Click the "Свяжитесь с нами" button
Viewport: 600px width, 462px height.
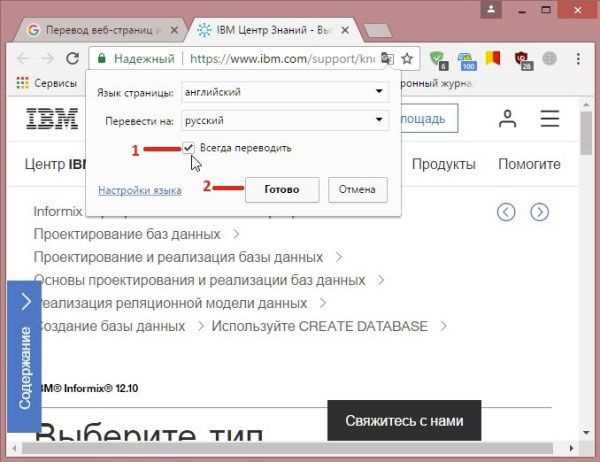[404, 421]
